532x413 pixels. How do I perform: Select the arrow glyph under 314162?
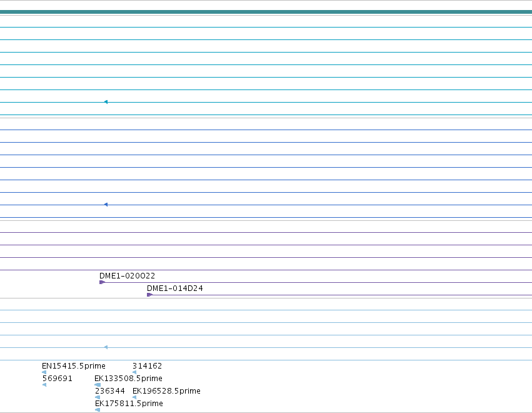coord(134,372)
